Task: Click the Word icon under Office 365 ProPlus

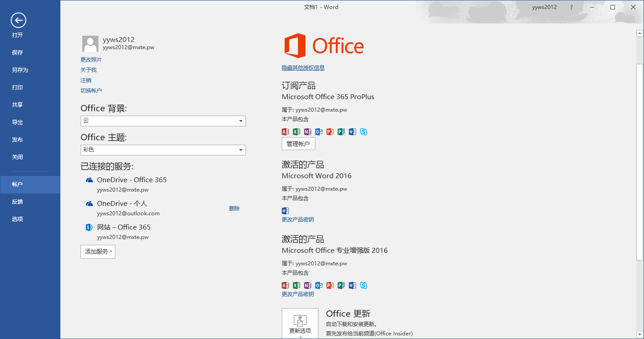Action: (x=352, y=132)
